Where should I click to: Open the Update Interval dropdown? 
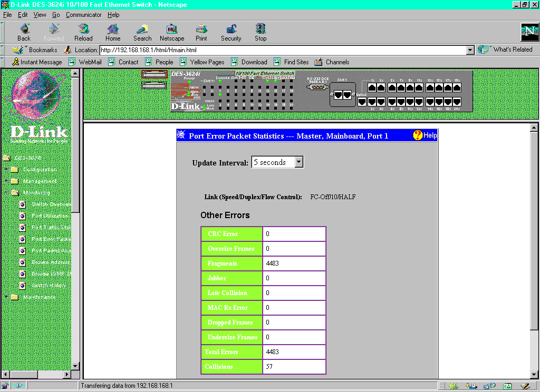(298, 162)
